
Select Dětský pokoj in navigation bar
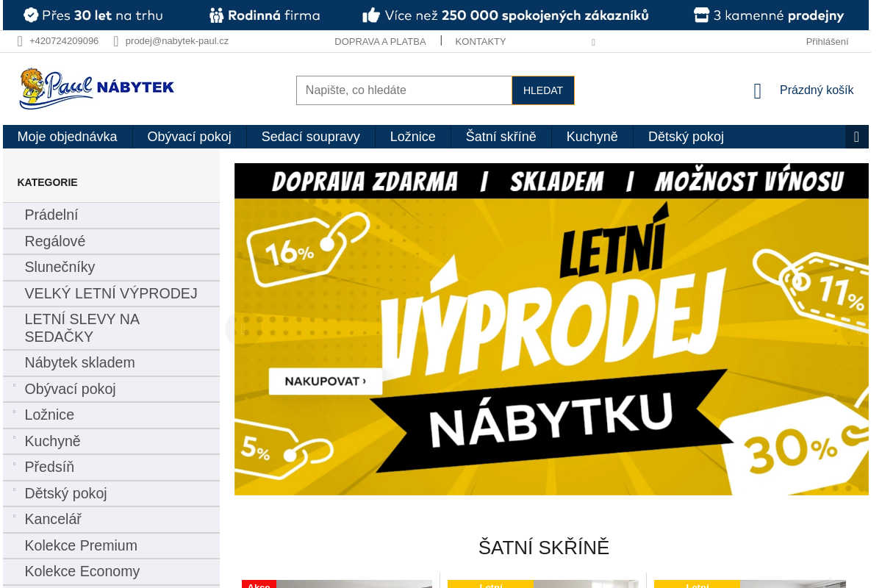tap(686, 137)
